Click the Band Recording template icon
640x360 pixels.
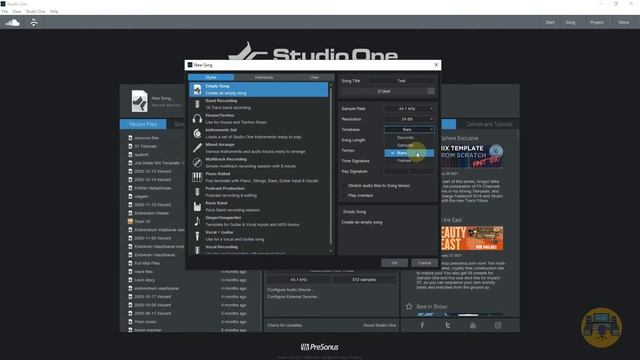click(197, 104)
